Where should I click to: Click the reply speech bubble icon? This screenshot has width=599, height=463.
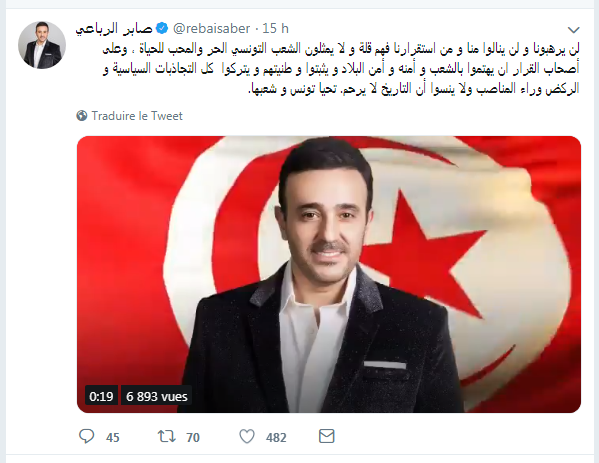(x=86, y=436)
